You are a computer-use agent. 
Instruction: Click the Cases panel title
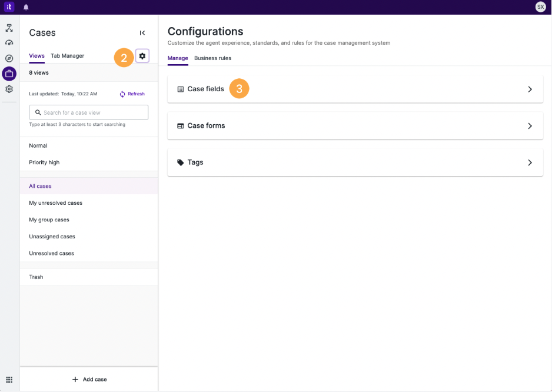pyautogui.click(x=42, y=33)
